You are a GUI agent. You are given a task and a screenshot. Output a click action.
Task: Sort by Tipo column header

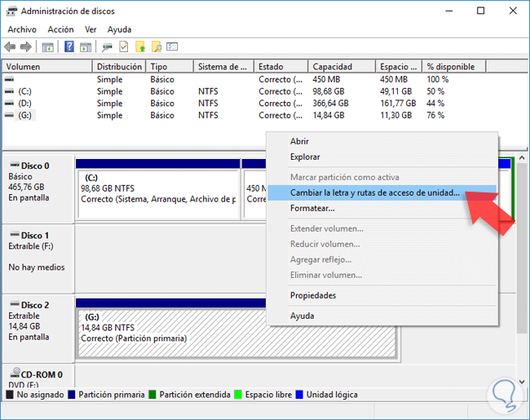[x=170, y=67]
